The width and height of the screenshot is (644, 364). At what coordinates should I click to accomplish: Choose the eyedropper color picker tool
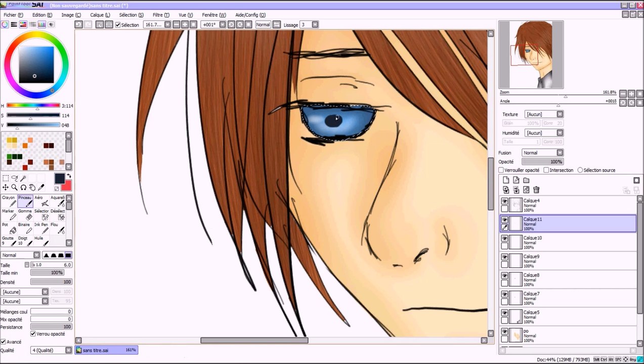41,187
